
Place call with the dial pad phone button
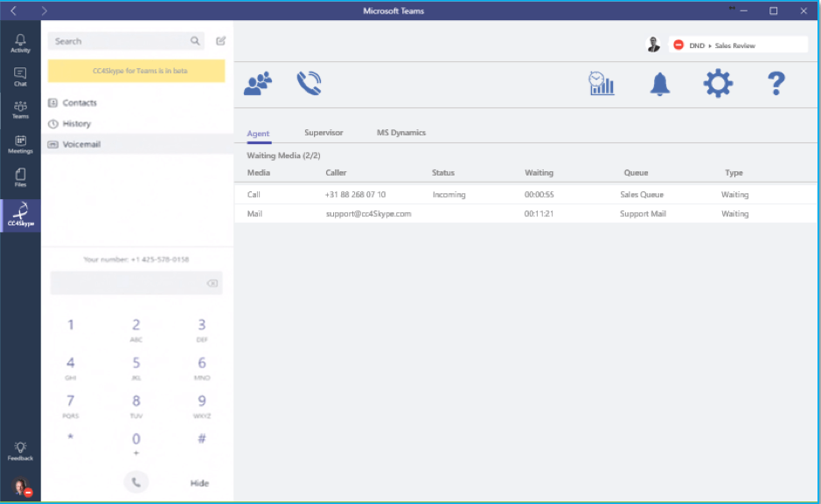136,482
